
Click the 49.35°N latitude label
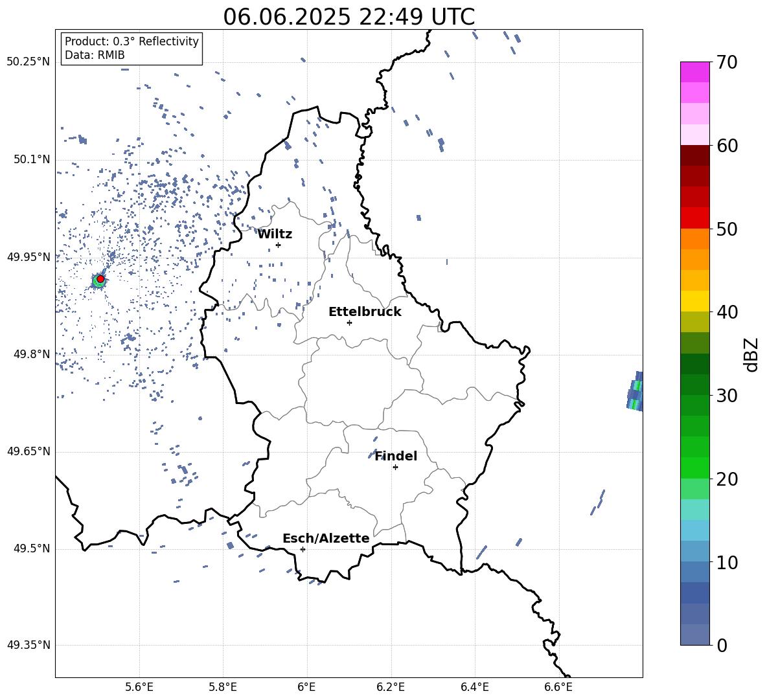pos(29,645)
